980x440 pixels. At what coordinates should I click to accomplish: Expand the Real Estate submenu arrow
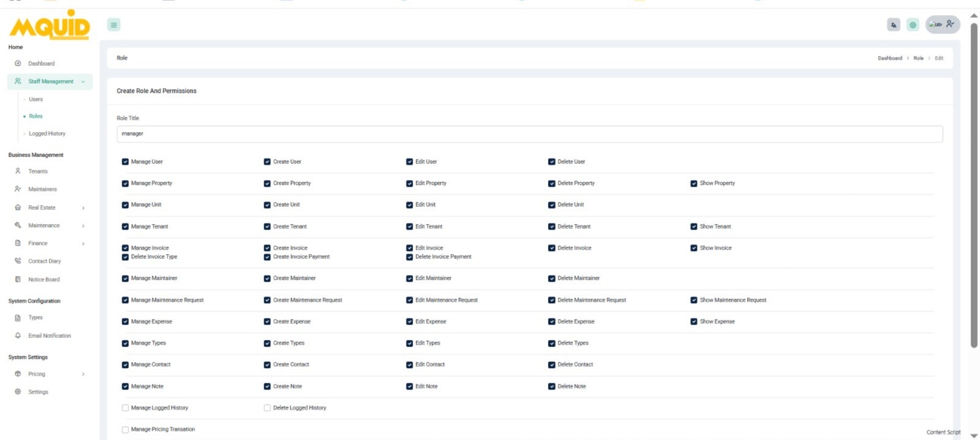point(83,208)
